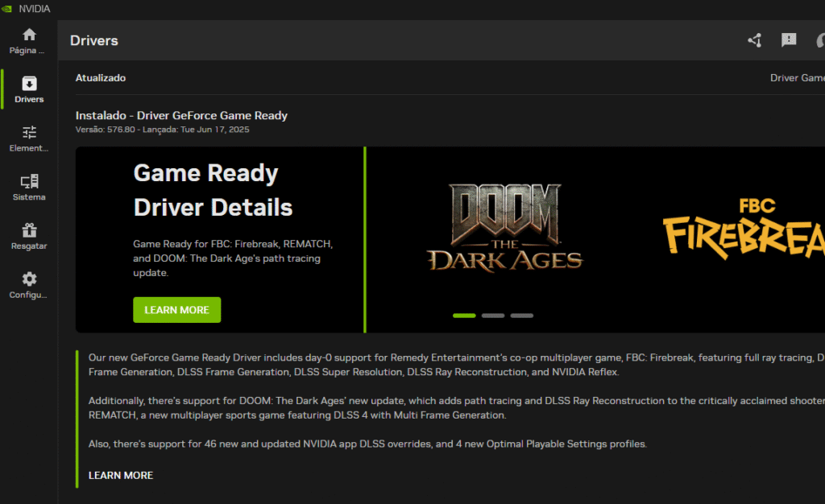This screenshot has height=504, width=825.
Task: Click the user profile icon at top right
Action: pyautogui.click(x=820, y=40)
